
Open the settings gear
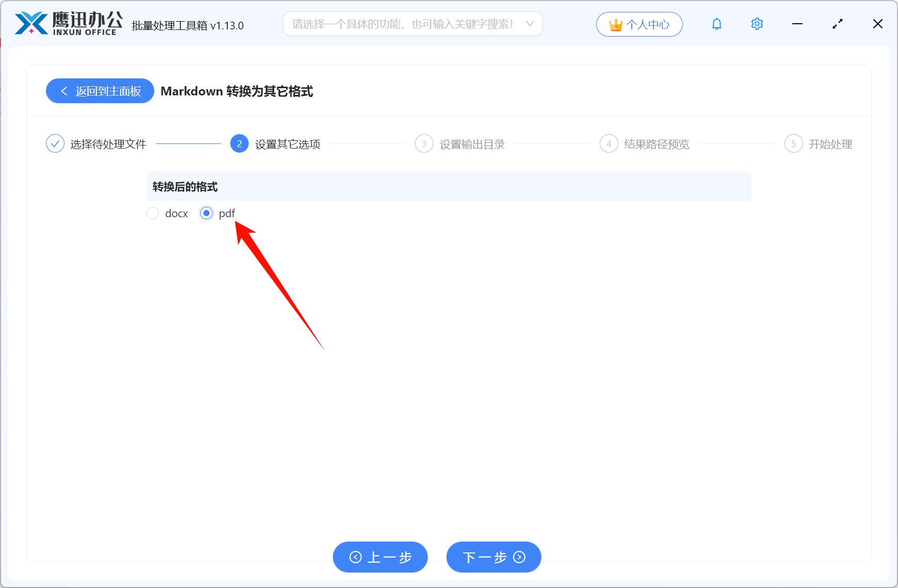coord(757,24)
